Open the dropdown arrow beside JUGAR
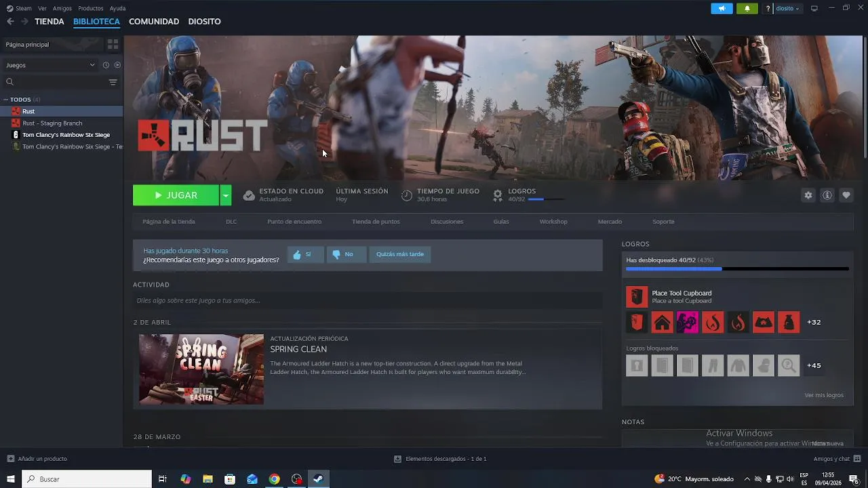The image size is (868, 488). pos(226,195)
